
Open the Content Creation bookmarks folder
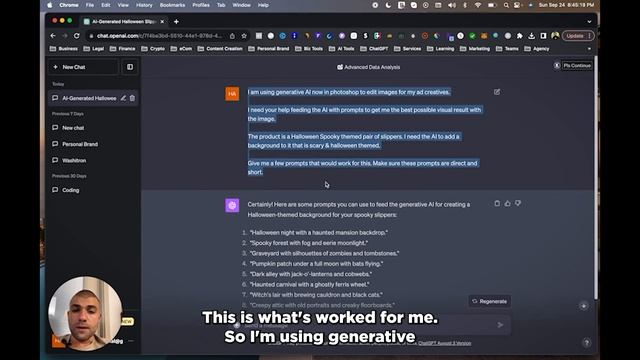[x=220, y=49]
